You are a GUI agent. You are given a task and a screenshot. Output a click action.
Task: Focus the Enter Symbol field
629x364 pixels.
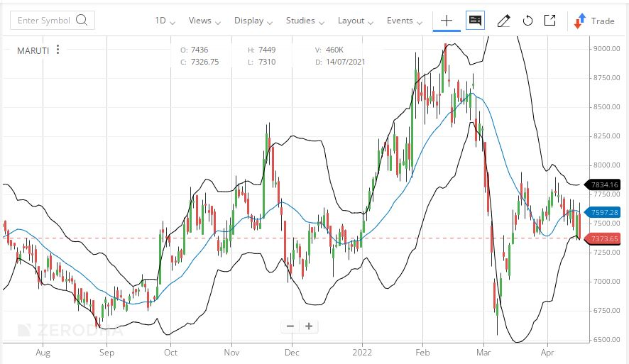click(52, 20)
